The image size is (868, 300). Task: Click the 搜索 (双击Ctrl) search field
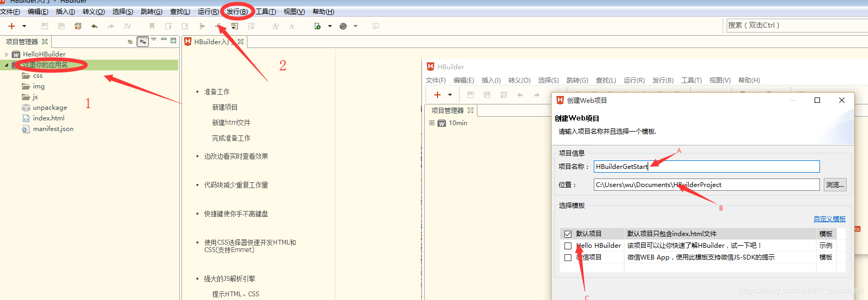click(x=797, y=25)
